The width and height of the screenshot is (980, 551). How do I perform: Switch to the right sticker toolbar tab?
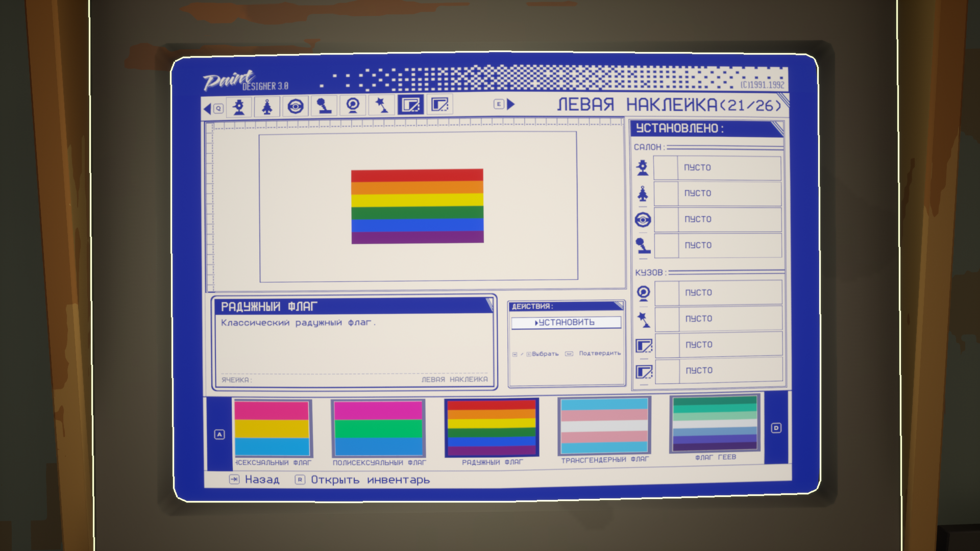[x=439, y=105]
